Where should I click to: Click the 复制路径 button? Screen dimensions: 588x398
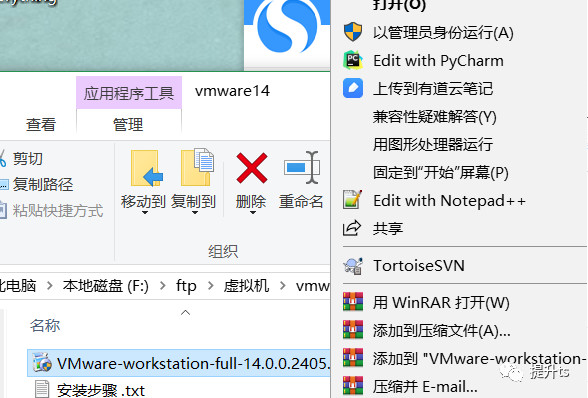tap(36, 184)
